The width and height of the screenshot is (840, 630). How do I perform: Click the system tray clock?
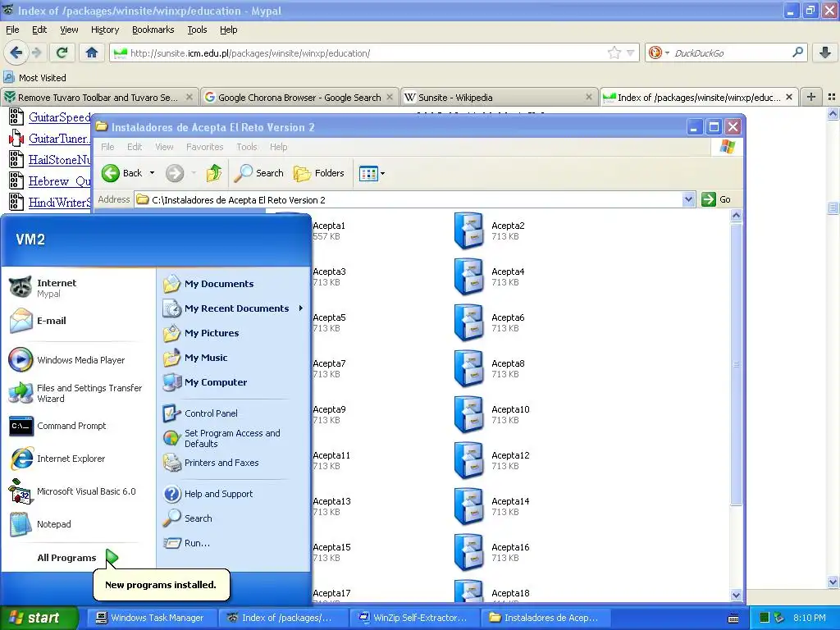[x=809, y=618]
